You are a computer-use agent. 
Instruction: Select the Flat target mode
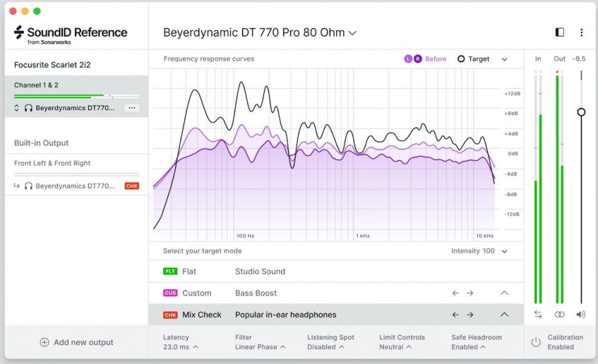[x=336, y=272]
